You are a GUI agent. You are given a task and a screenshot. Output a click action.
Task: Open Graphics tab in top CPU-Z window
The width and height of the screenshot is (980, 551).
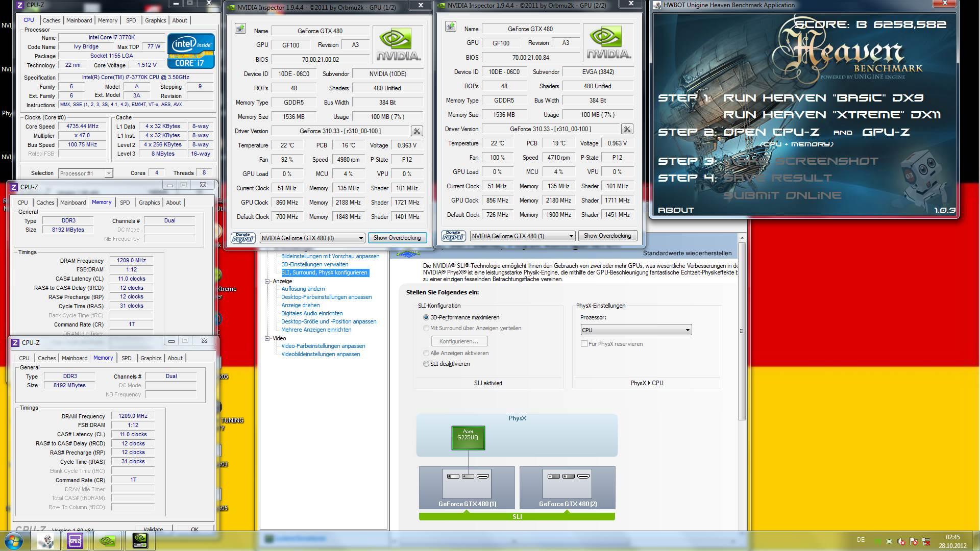155,20
